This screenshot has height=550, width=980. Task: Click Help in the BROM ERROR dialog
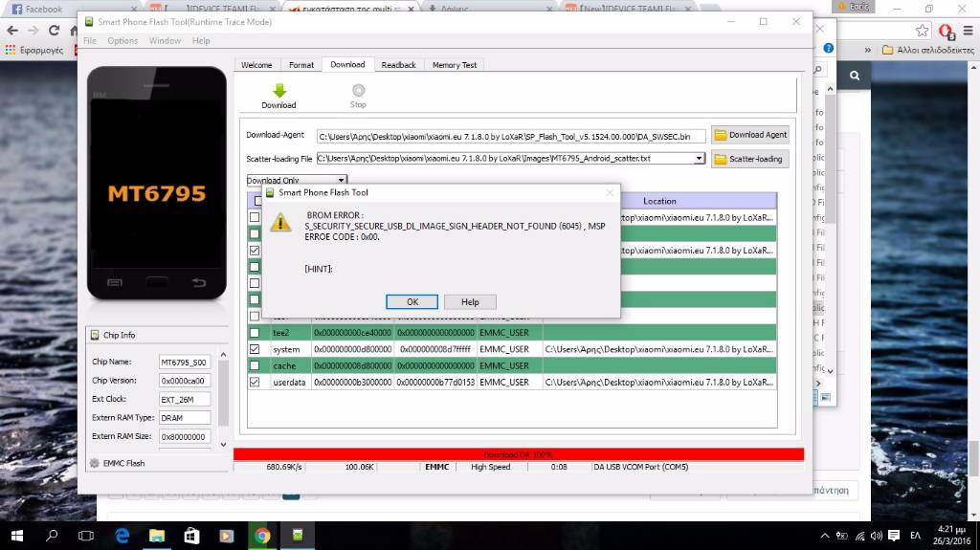tap(470, 302)
